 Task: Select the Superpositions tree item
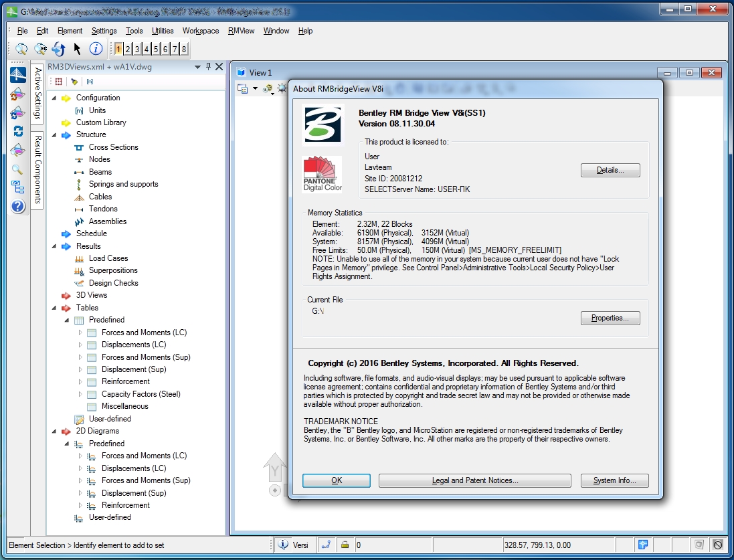(x=113, y=271)
